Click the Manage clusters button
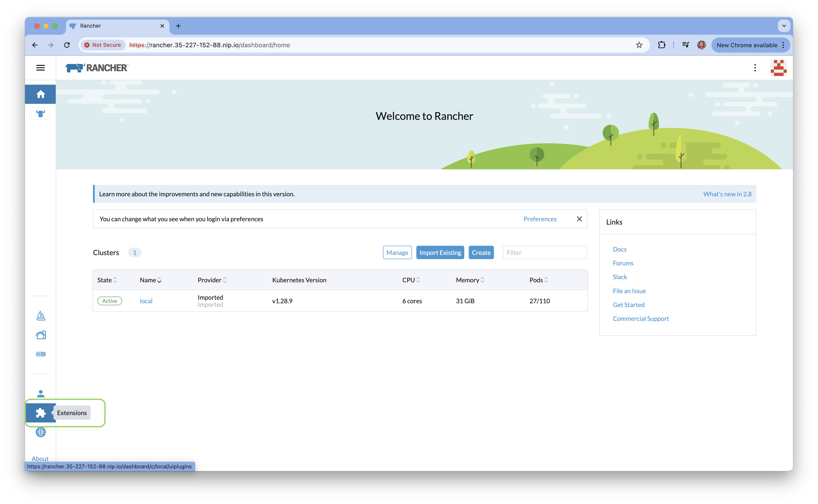818x504 pixels. (x=397, y=253)
